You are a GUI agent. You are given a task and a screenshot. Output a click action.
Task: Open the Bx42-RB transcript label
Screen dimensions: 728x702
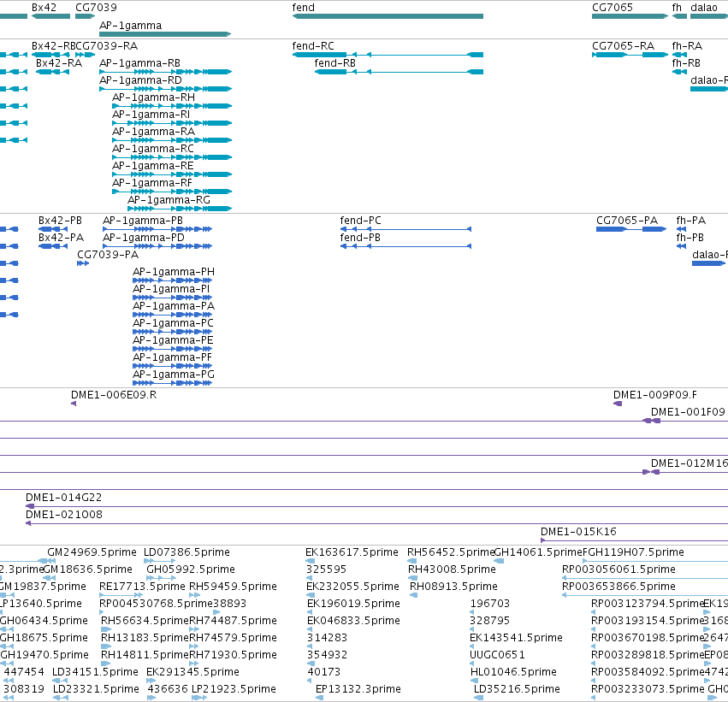(53, 46)
